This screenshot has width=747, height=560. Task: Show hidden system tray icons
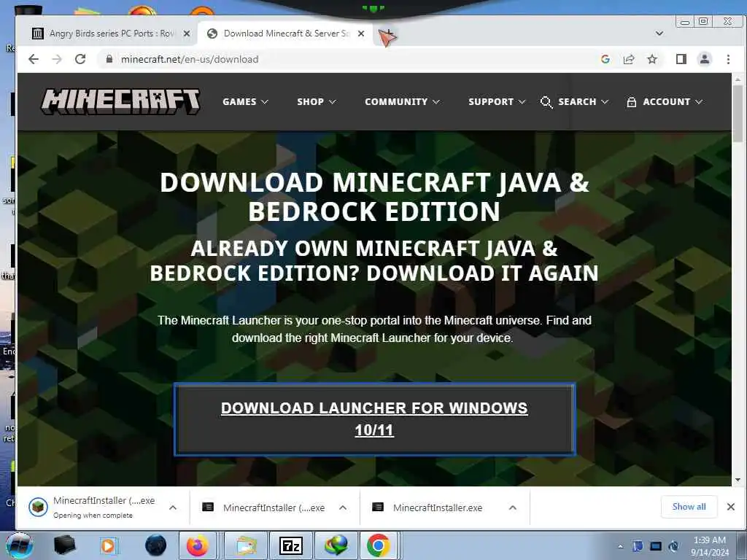tap(620, 546)
